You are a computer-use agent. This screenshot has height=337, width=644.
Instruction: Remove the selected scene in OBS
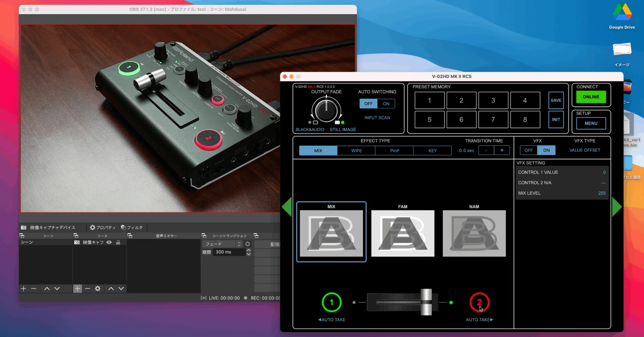(34, 288)
